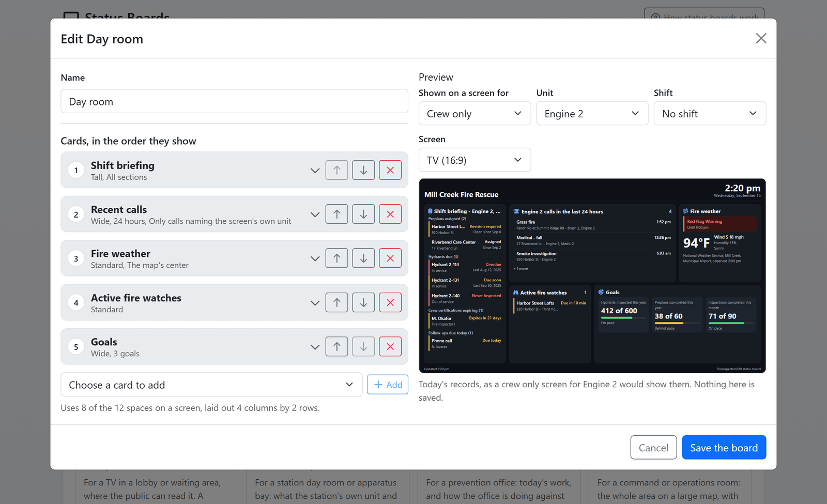
Task: Click the Goals card title text
Action: coord(104,342)
